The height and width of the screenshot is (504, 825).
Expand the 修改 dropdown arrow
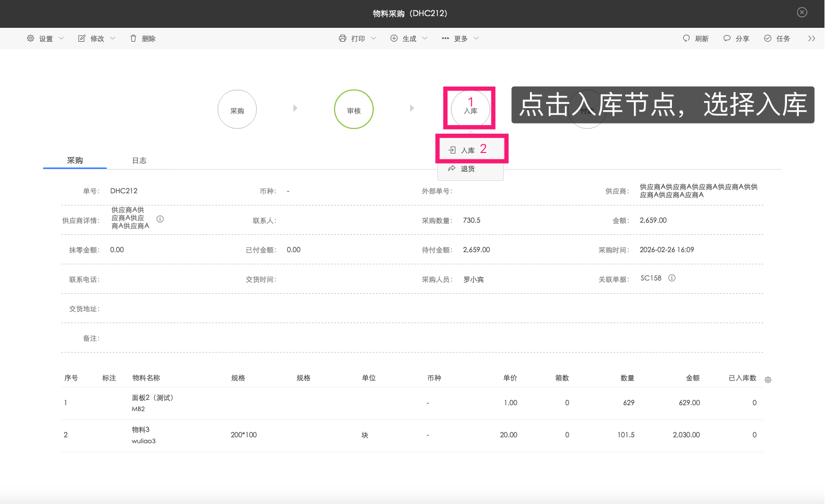(x=113, y=39)
